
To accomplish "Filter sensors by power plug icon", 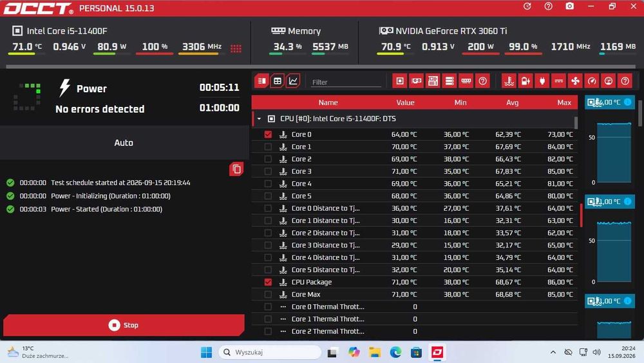I will coord(542,81).
